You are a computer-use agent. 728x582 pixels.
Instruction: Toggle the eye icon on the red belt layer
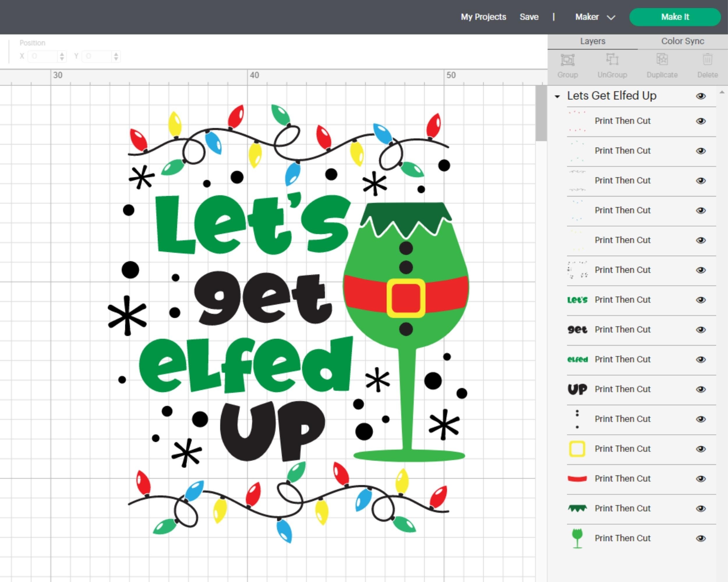[701, 478]
